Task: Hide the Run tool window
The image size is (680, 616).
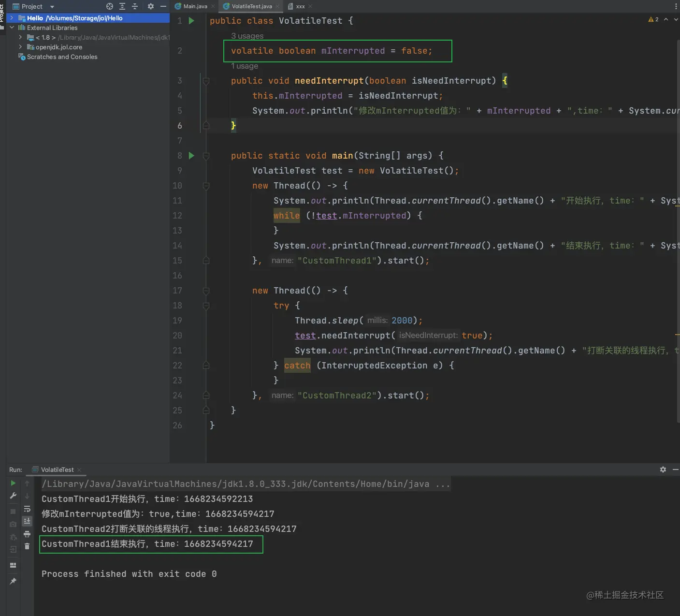Action: coord(676,469)
